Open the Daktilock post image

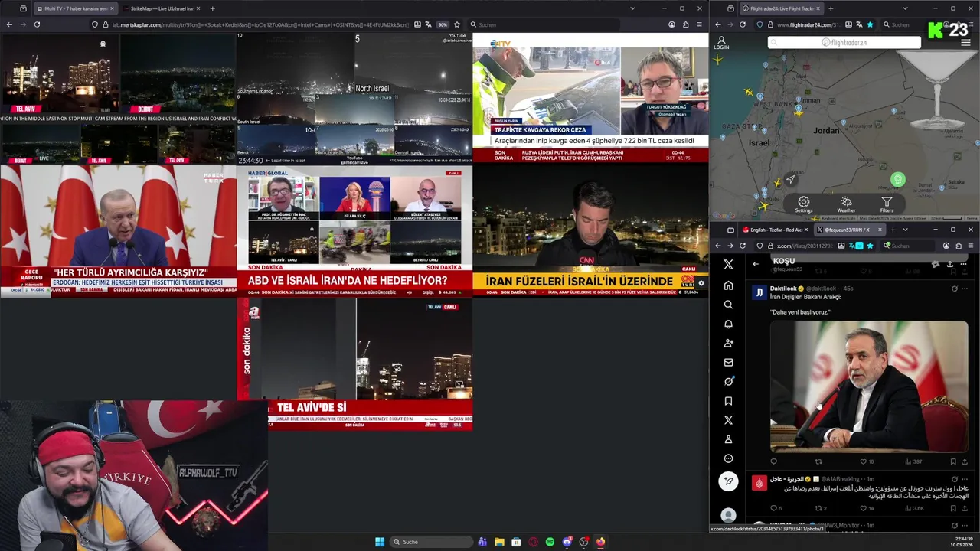pos(869,386)
